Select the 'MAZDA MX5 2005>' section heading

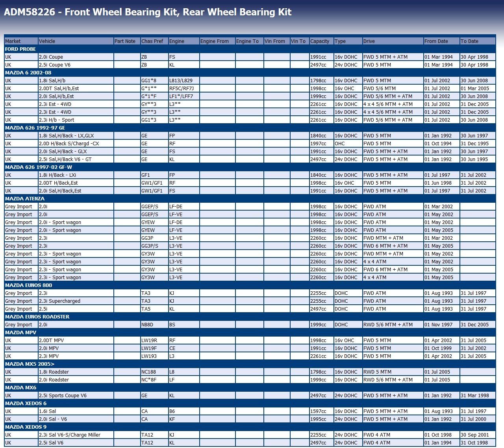coord(250,364)
